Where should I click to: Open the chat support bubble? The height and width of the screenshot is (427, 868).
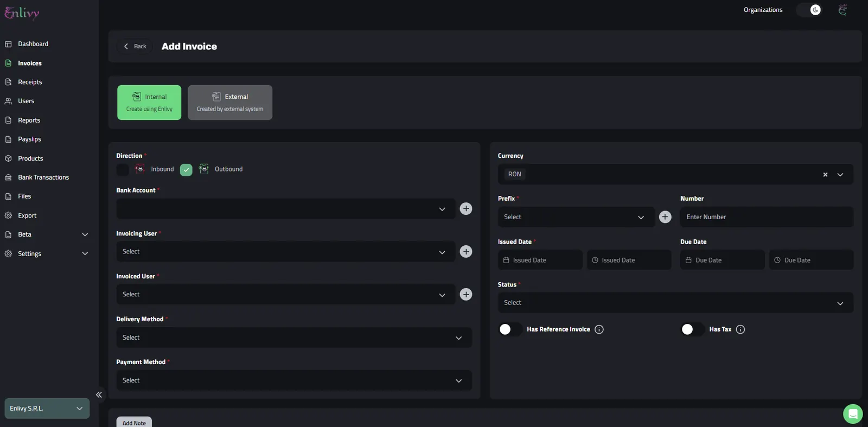(x=853, y=414)
